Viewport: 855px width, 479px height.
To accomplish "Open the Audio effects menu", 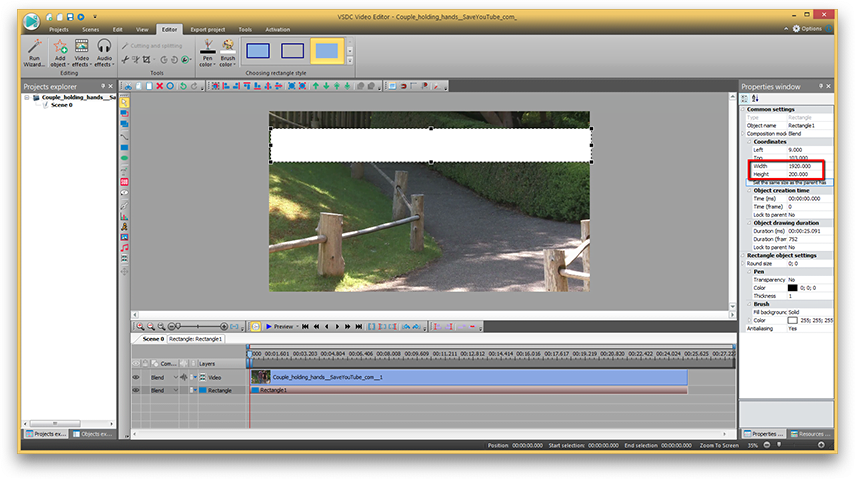I will tap(104, 53).
